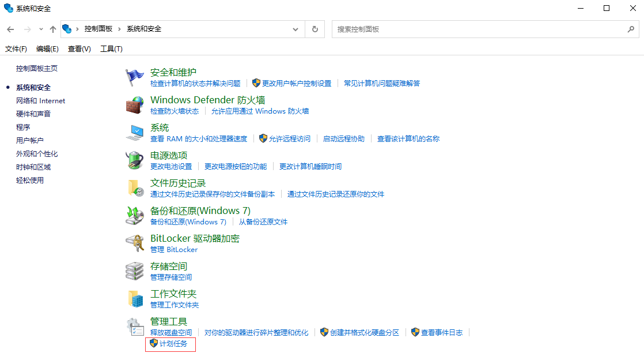Viewport: 644px width, 353px height.
Task: Click 创建并格式化硬盘分区 link
Action: pos(365,332)
